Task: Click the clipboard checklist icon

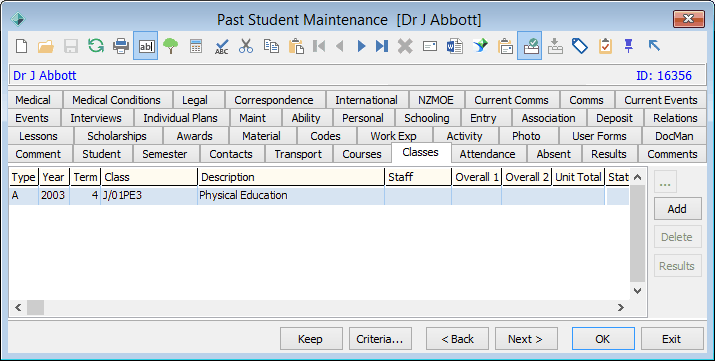Action: coord(605,46)
